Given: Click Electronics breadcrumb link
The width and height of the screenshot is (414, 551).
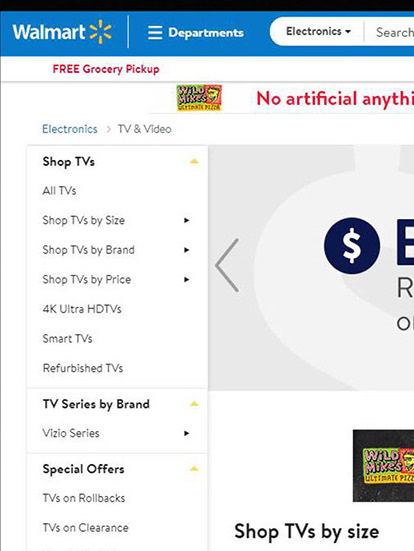Looking at the screenshot, I should tap(70, 129).
